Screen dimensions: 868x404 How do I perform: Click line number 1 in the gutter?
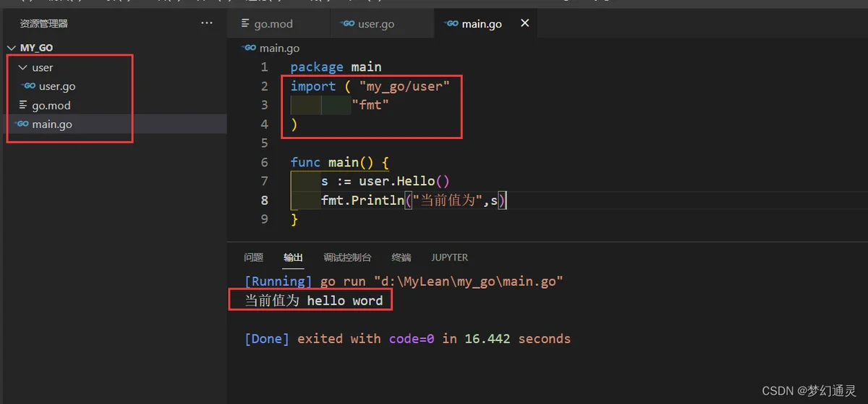tap(264, 67)
